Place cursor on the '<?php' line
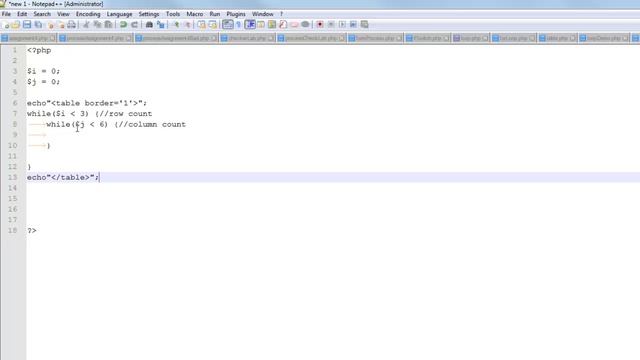 pos(39,50)
